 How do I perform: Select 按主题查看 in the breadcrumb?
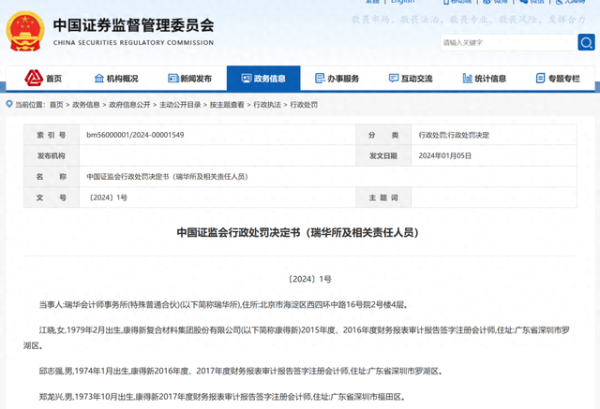223,103
